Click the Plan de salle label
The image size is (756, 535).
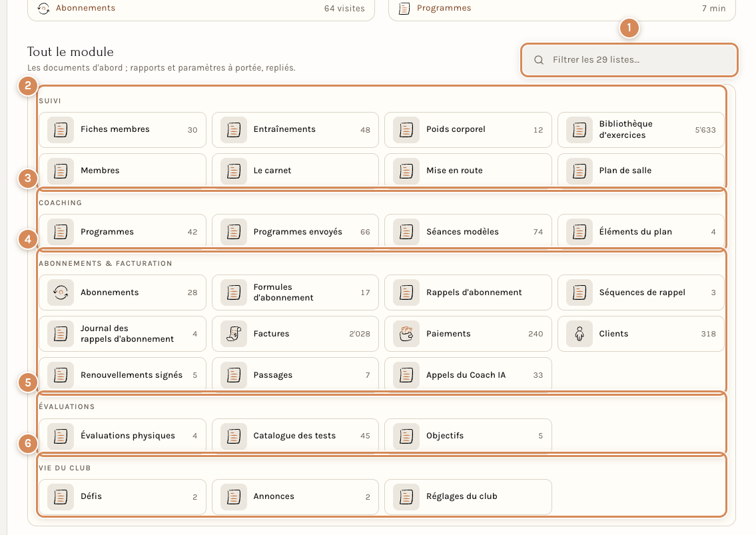pos(625,171)
